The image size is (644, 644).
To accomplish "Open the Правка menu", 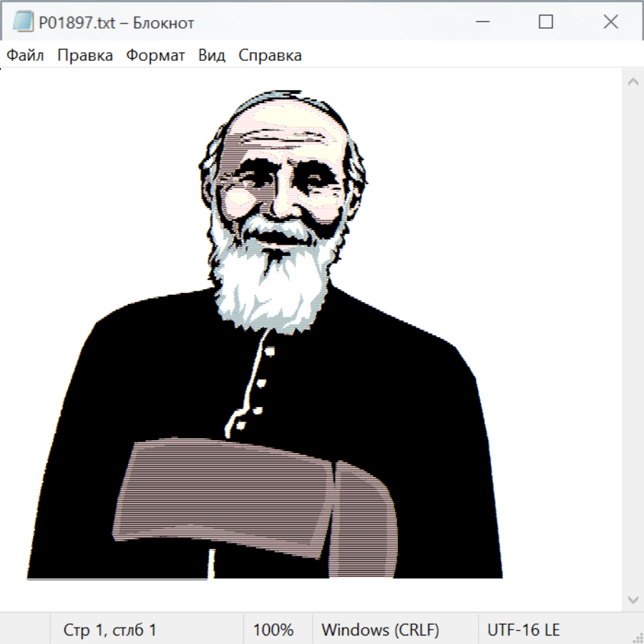I will [85, 56].
